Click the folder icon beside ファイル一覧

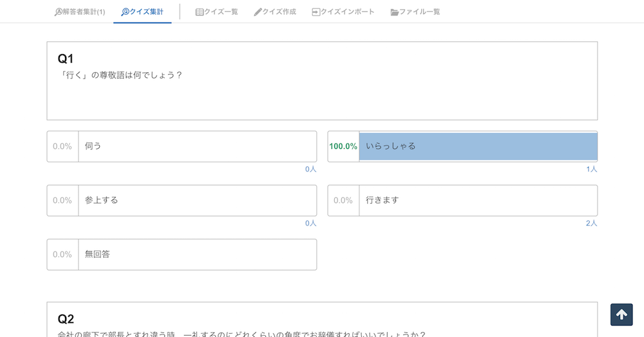pyautogui.click(x=394, y=12)
